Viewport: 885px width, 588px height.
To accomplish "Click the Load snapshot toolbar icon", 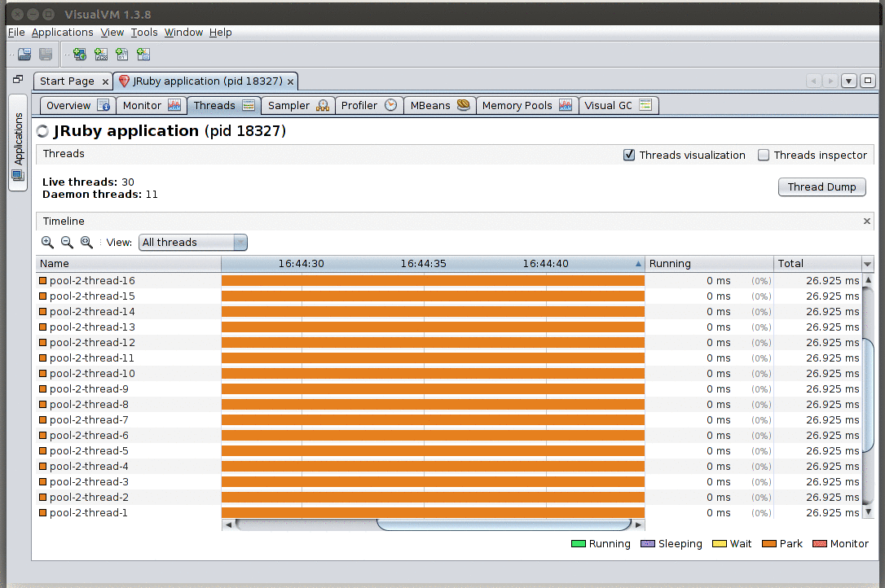I will pos(24,55).
